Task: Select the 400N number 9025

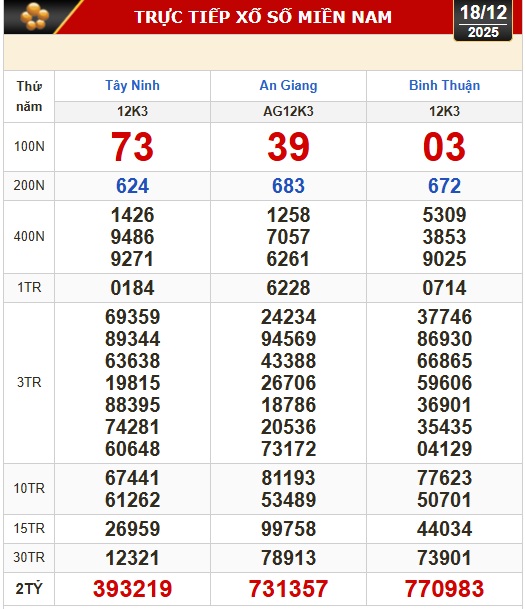Action: coord(445,259)
